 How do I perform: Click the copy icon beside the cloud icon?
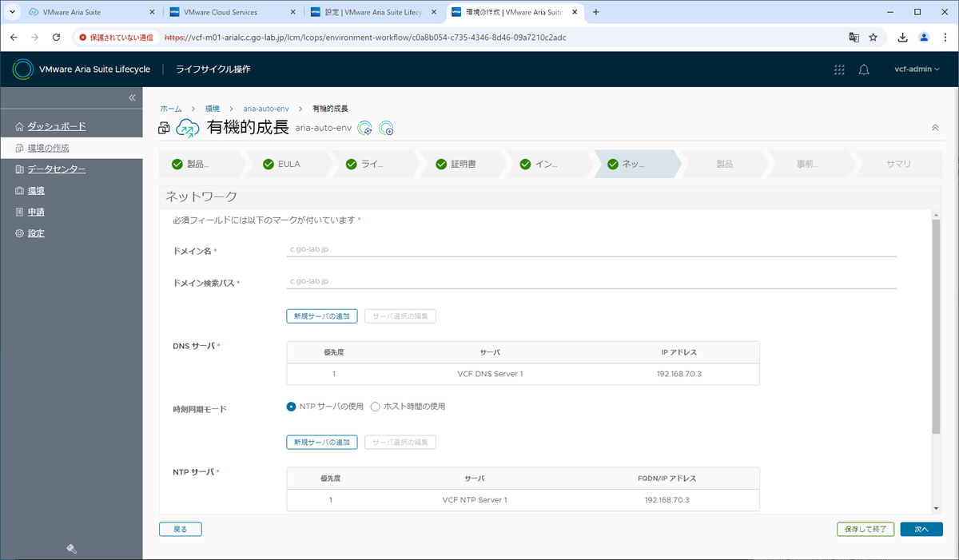[x=164, y=129]
